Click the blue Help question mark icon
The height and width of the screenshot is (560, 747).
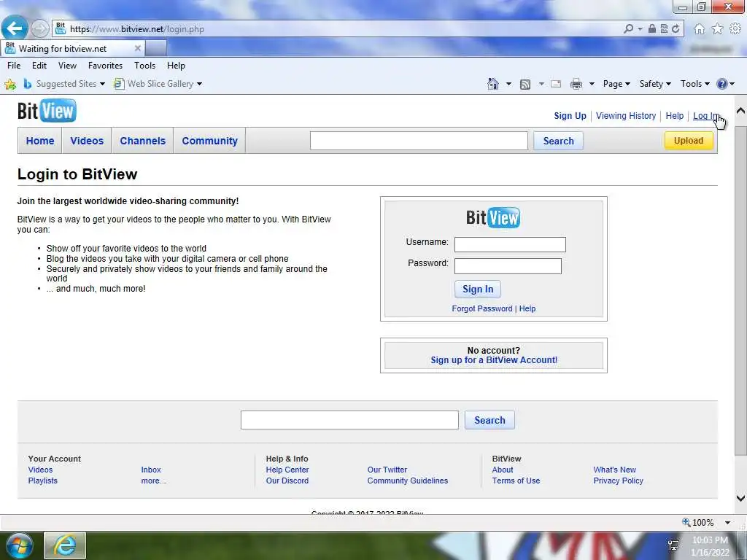pyautogui.click(x=722, y=84)
